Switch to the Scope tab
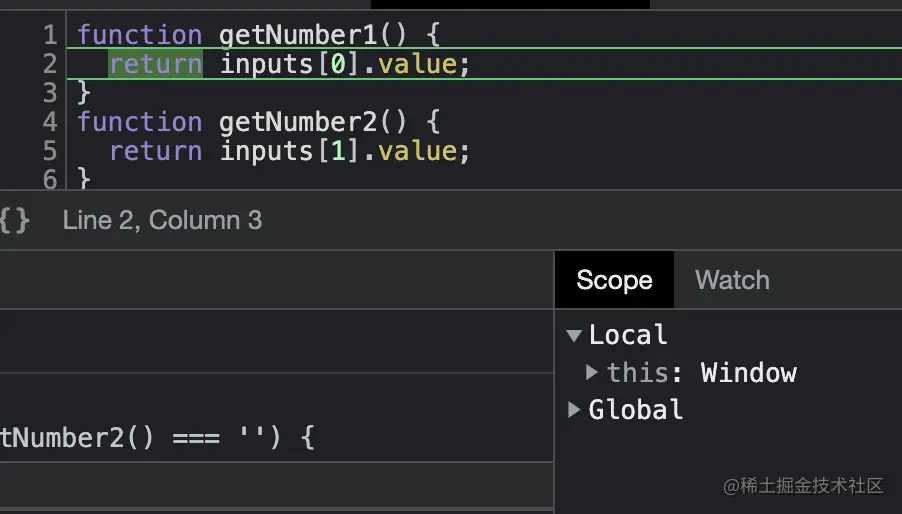This screenshot has width=902, height=514. click(614, 280)
